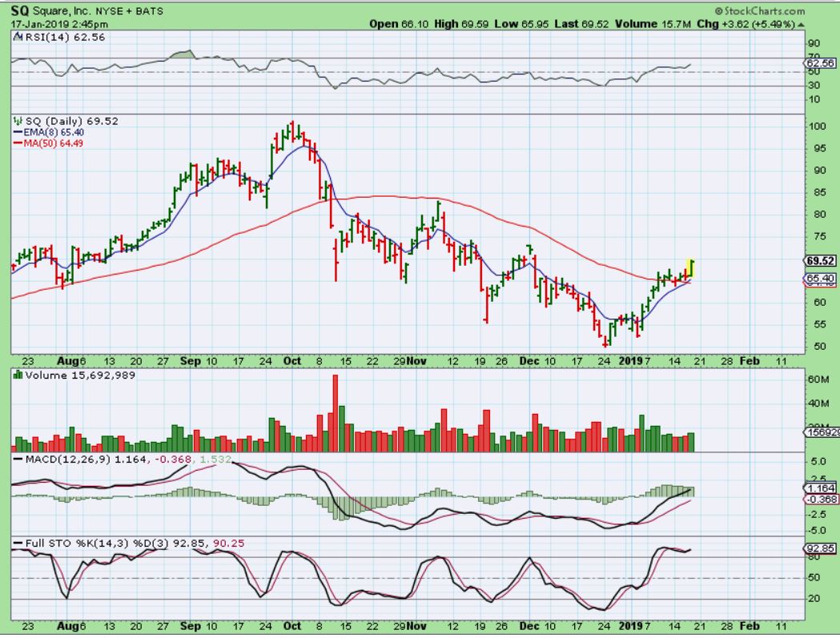Click the Feb label under the stochastic panel
Viewport: 840px width, 638px height.
(x=750, y=625)
